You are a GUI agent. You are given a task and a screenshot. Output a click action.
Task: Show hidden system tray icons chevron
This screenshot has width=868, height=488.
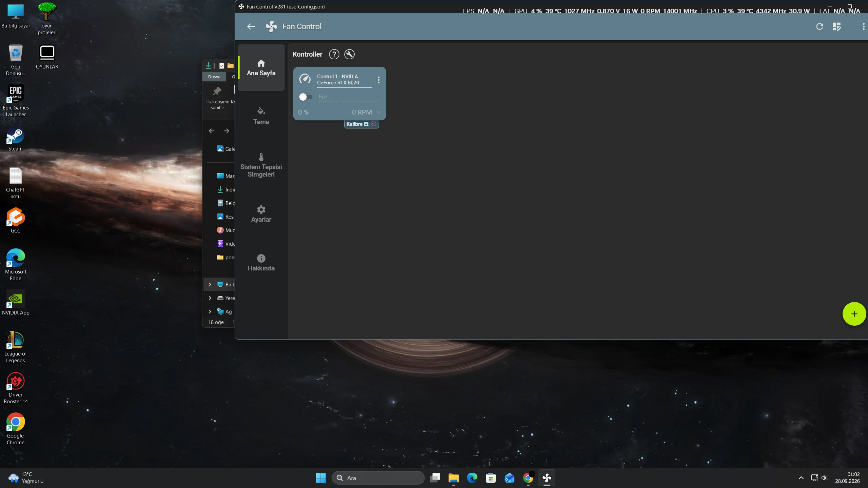(801, 478)
